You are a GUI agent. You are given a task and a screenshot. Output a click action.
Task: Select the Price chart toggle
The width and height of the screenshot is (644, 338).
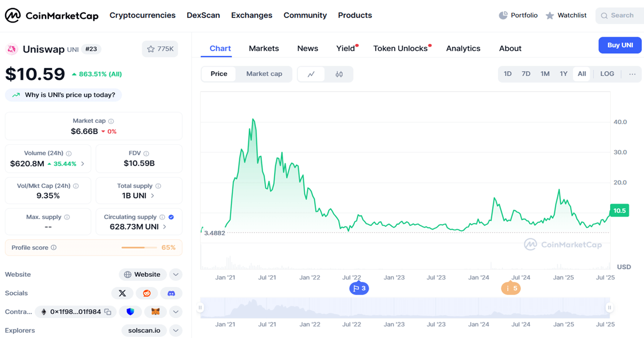click(x=219, y=74)
